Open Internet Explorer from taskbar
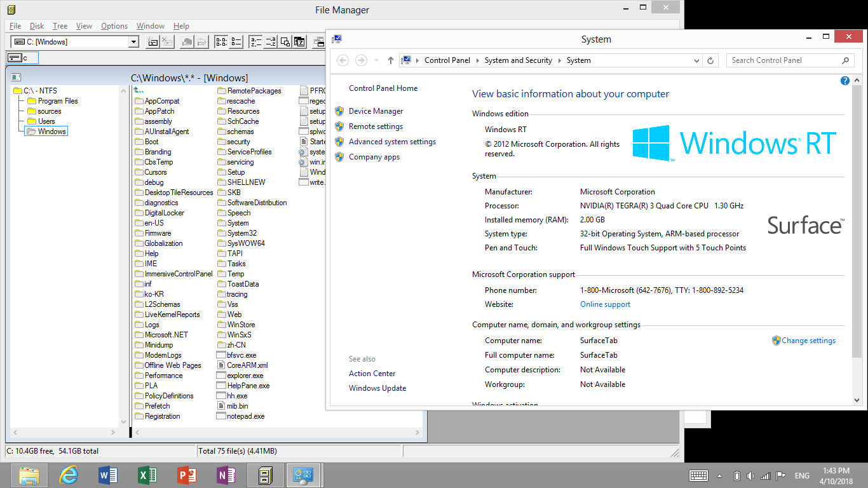868x488 pixels. click(x=69, y=475)
